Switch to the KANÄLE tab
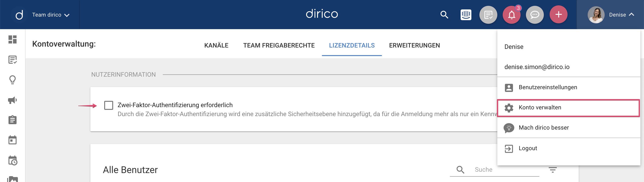The height and width of the screenshot is (182, 644). coord(216,45)
